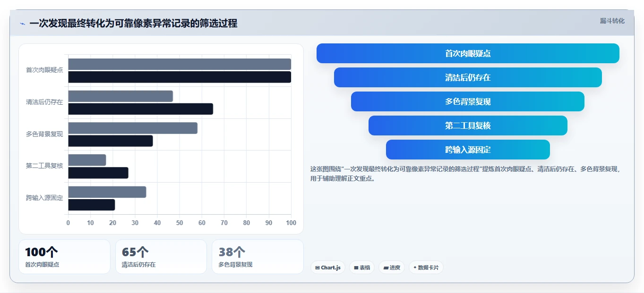
Task: Click the x-axis tick value 50
Action: point(180,223)
